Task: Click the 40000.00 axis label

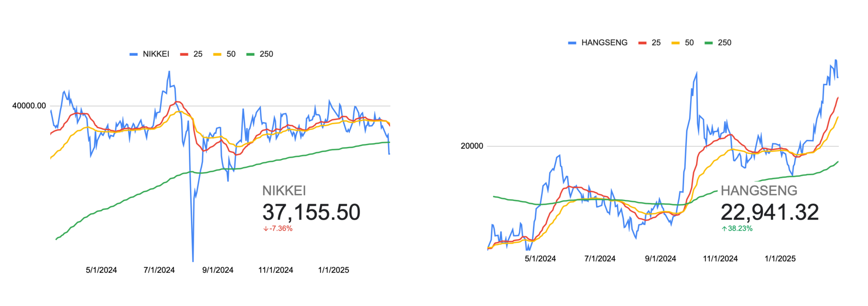Action: click(29, 106)
